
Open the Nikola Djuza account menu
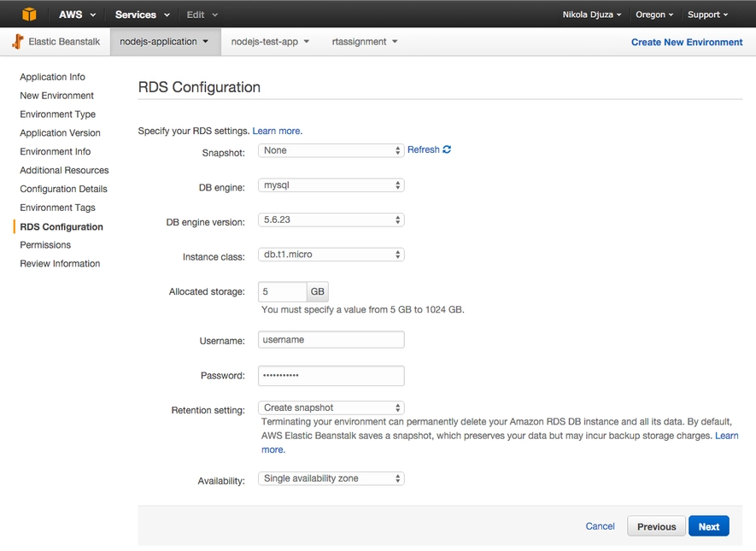coord(591,15)
